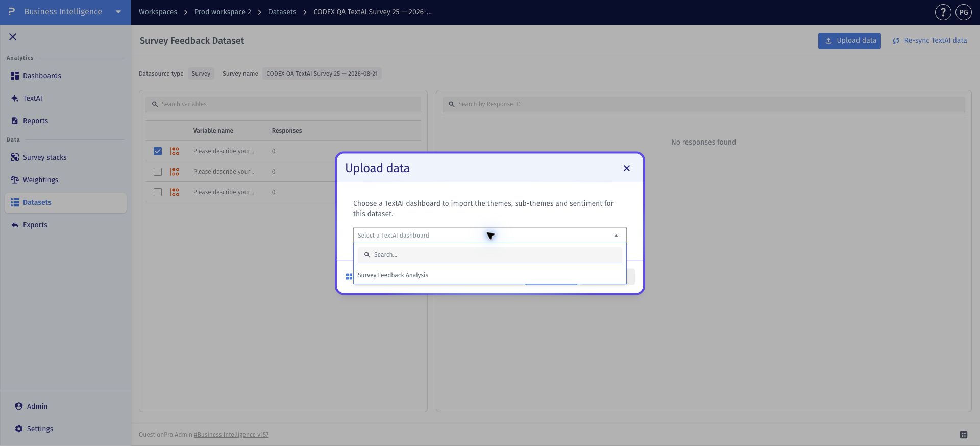This screenshot has height=446, width=980.
Task: Uncheck the first variable row checkbox
Action: [x=158, y=151]
